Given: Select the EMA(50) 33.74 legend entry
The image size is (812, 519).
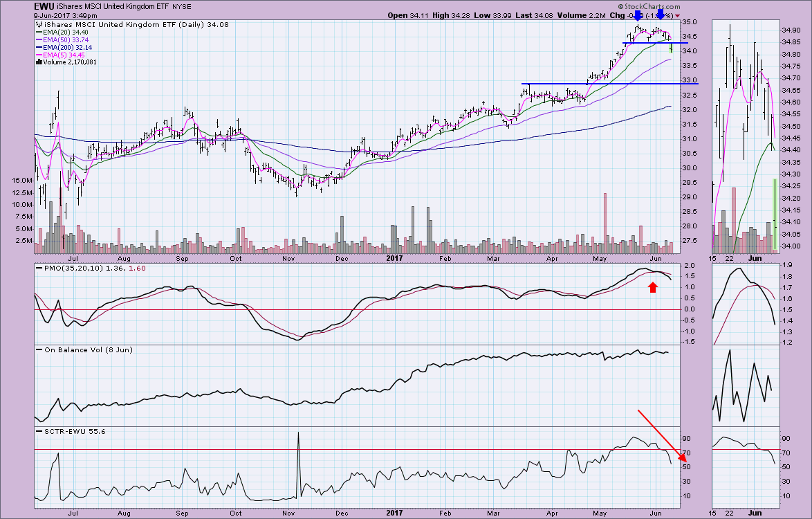Looking at the screenshot, I should click(x=67, y=40).
